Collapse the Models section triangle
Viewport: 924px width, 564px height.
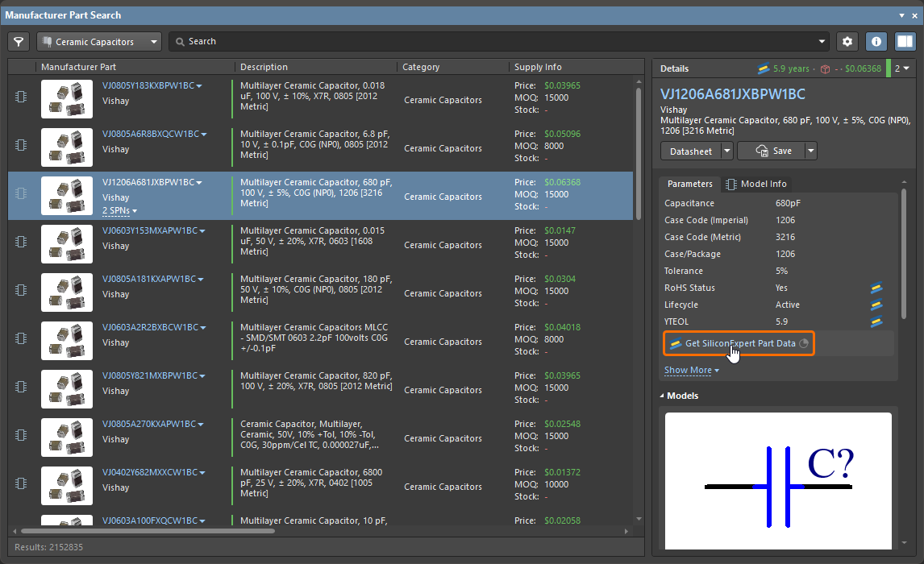point(663,396)
